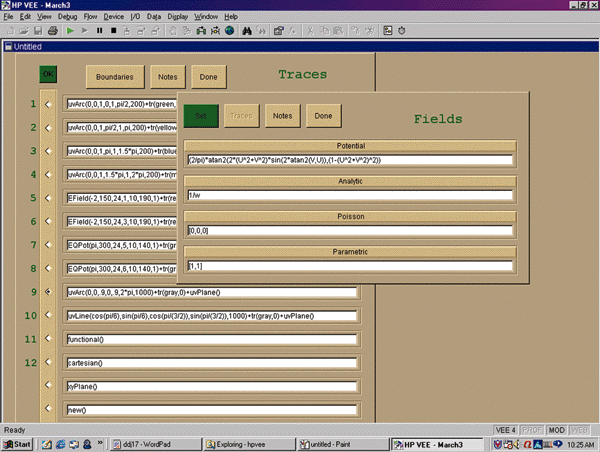Image resolution: width=600 pixels, height=452 pixels.
Task: Click the green Run program toolbar icon
Action: [x=70, y=31]
